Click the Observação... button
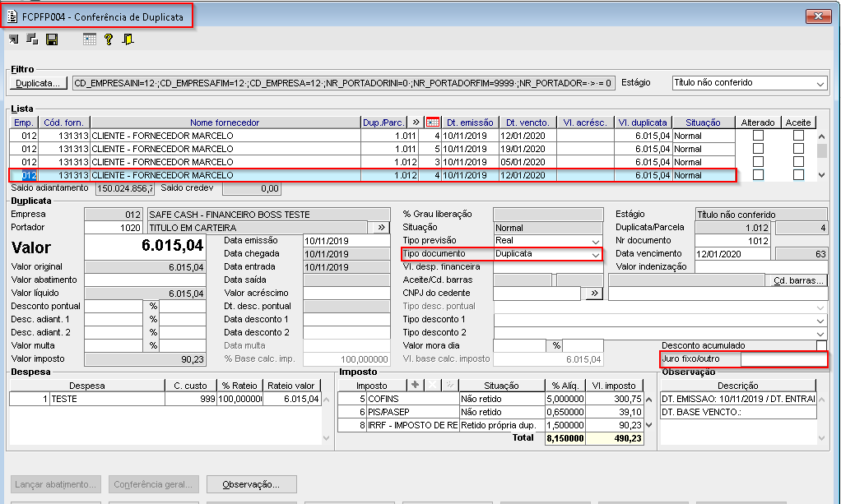Screen dimensions: 841x504 pos(251,484)
